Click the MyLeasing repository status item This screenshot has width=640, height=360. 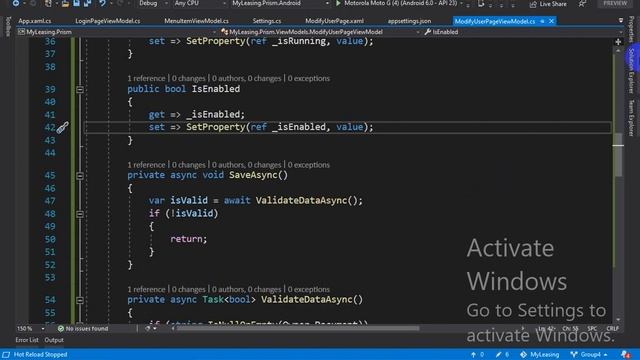coord(539,354)
